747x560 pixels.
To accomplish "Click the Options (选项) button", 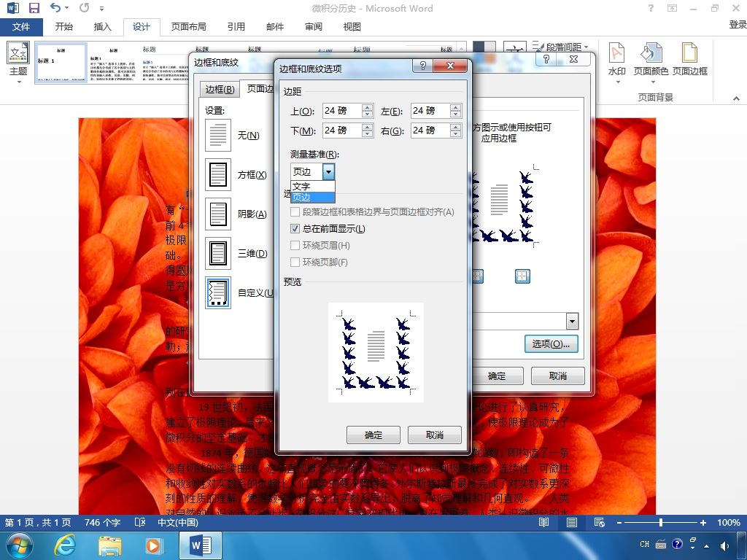I will coord(551,344).
